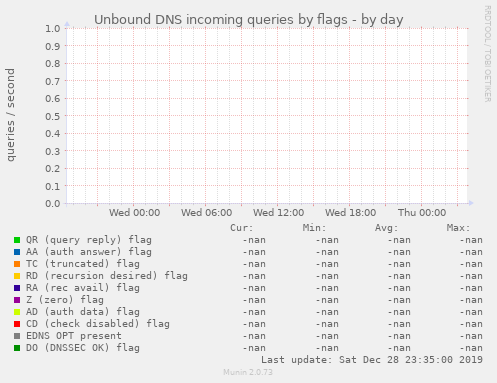Click the CD (check disabled) red swatch
Image resolution: width=497 pixels, height=383 pixels.
pos(17,324)
